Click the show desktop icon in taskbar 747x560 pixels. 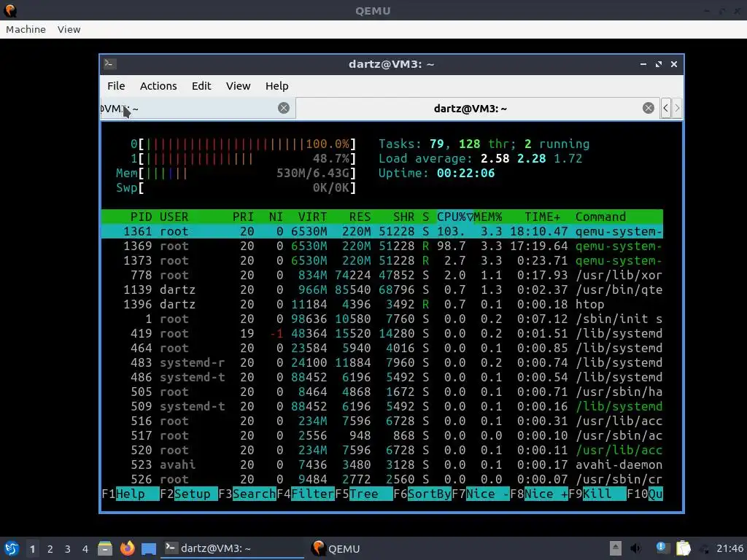(x=149, y=548)
